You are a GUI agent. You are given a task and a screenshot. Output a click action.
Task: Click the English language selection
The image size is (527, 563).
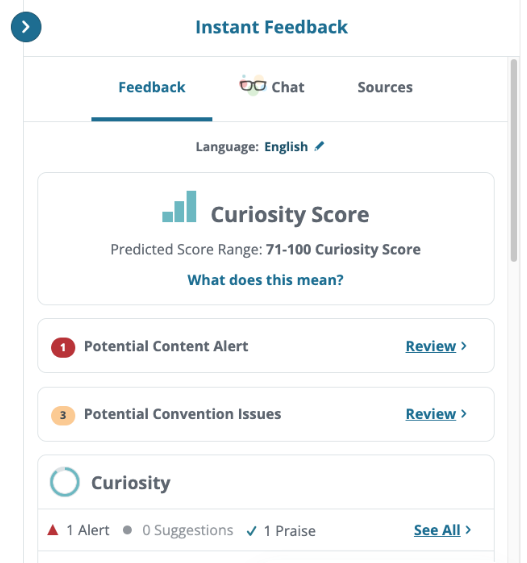(286, 146)
